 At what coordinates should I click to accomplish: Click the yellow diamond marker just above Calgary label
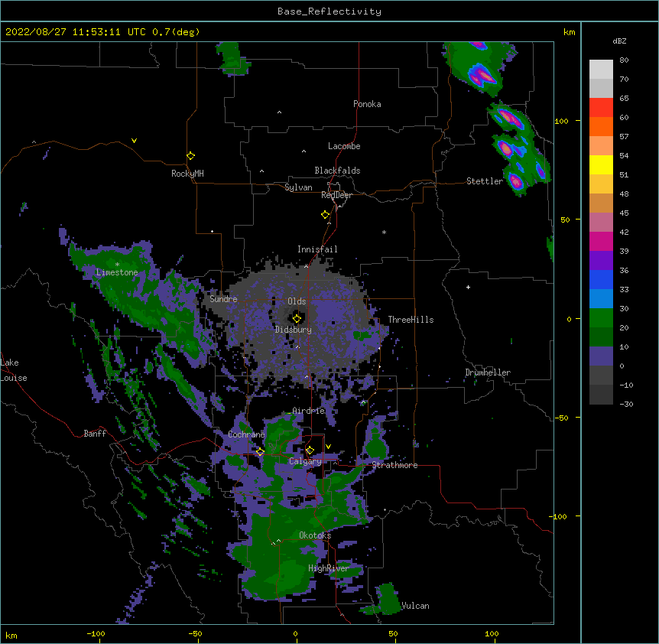point(310,450)
